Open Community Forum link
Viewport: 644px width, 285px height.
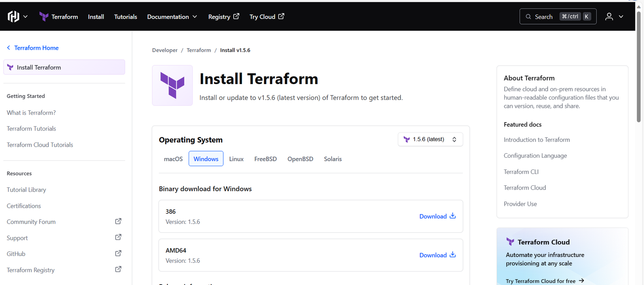click(31, 222)
